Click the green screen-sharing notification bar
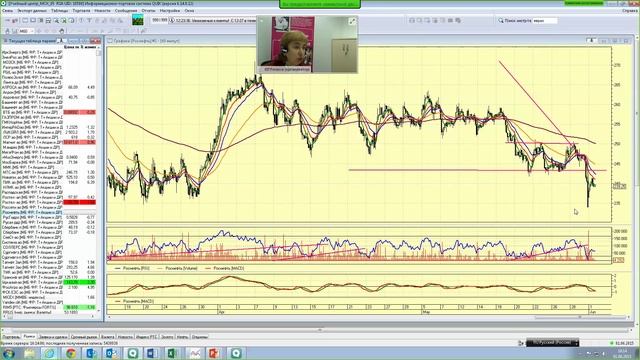This screenshot has height=360, width=640. (320, 4)
